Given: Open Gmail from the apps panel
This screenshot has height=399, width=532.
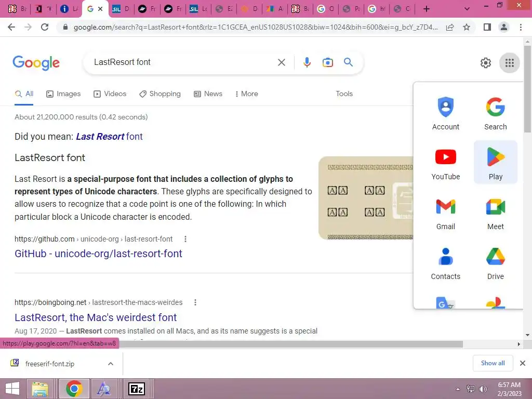Looking at the screenshot, I should pyautogui.click(x=445, y=214).
